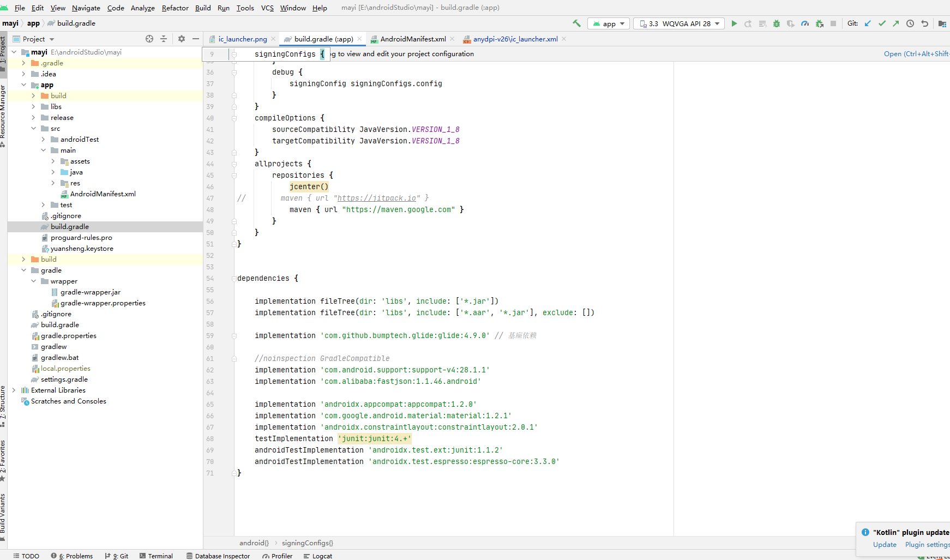This screenshot has height=560, width=950.
Task: Select Scratches and Consoles node
Action: point(68,401)
